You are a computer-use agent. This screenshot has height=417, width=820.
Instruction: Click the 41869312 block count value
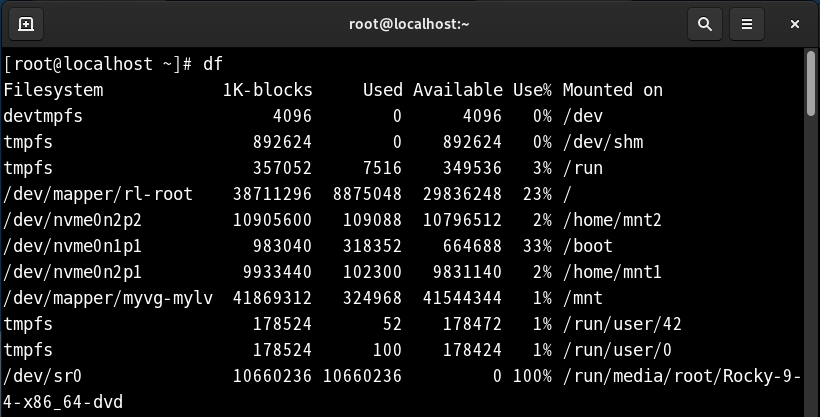point(272,298)
